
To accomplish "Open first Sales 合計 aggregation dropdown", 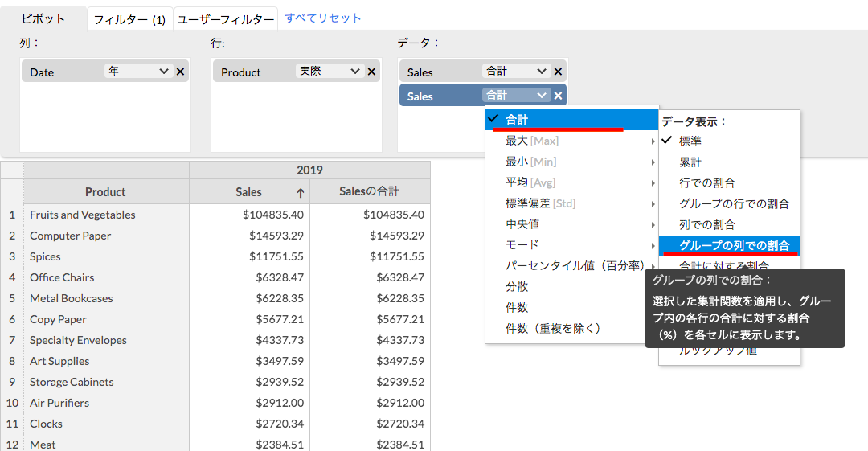I will click(x=516, y=72).
